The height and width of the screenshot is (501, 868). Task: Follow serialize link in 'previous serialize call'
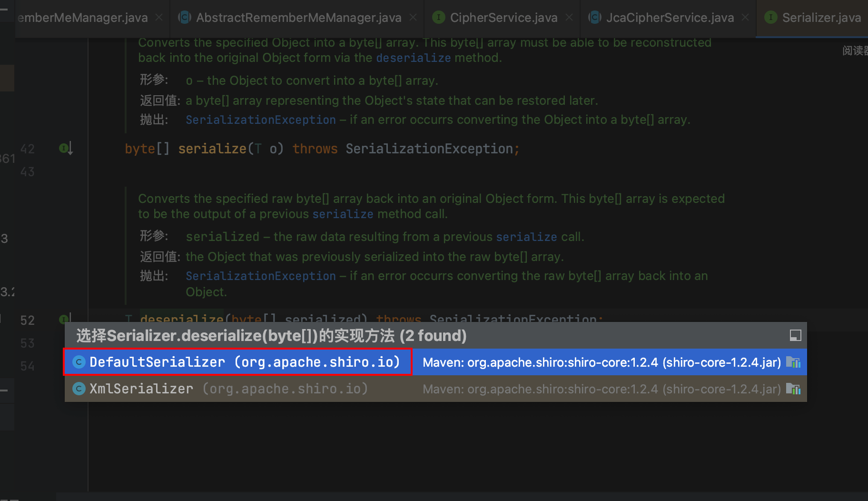coord(526,237)
